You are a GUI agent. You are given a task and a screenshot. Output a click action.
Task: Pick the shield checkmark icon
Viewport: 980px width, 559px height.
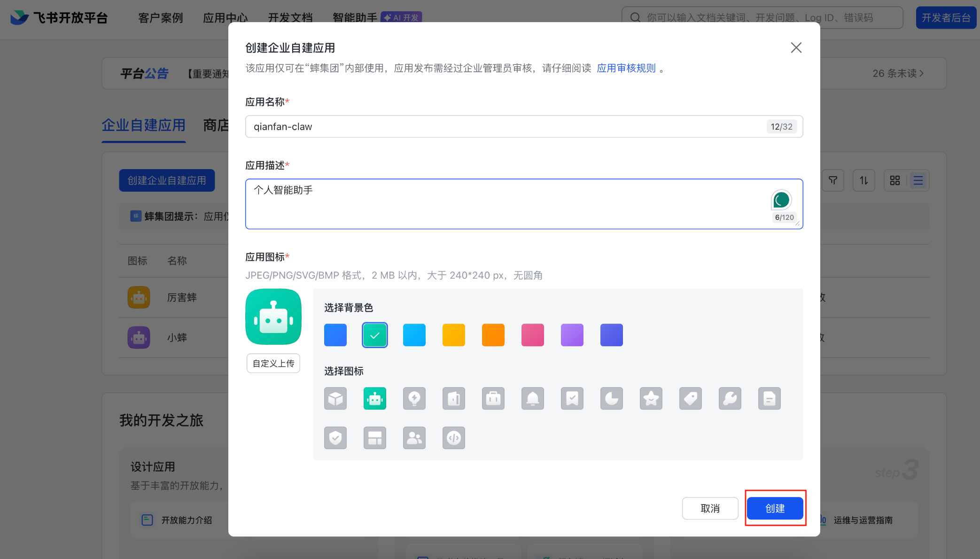point(335,438)
